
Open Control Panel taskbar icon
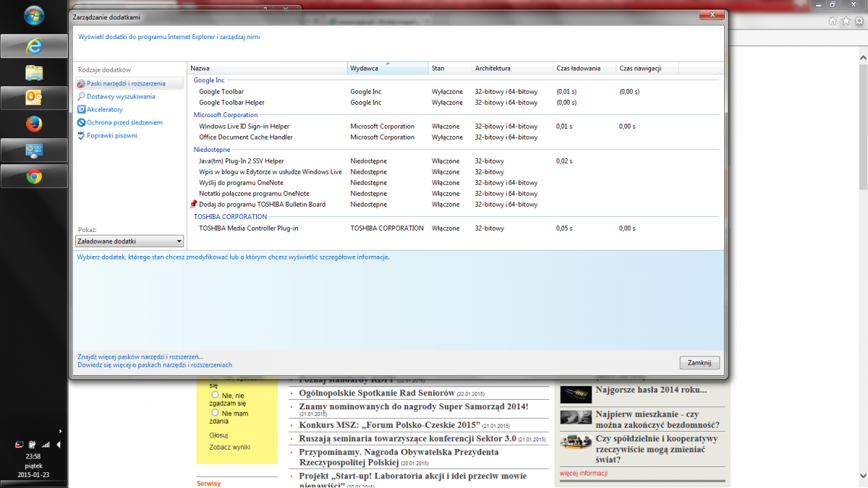click(33, 150)
